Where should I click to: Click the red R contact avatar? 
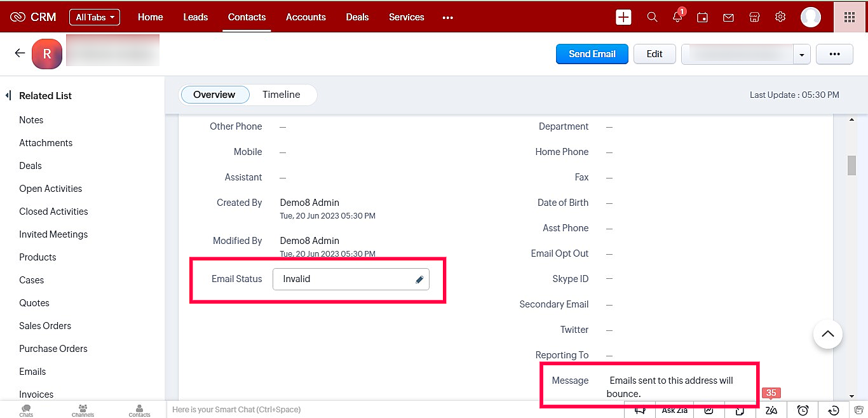pos(46,54)
